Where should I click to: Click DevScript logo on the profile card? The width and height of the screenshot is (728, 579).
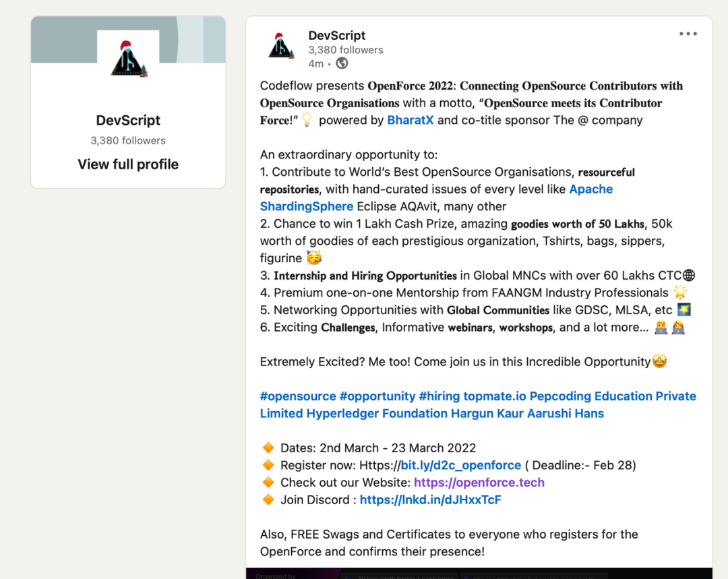click(x=128, y=59)
